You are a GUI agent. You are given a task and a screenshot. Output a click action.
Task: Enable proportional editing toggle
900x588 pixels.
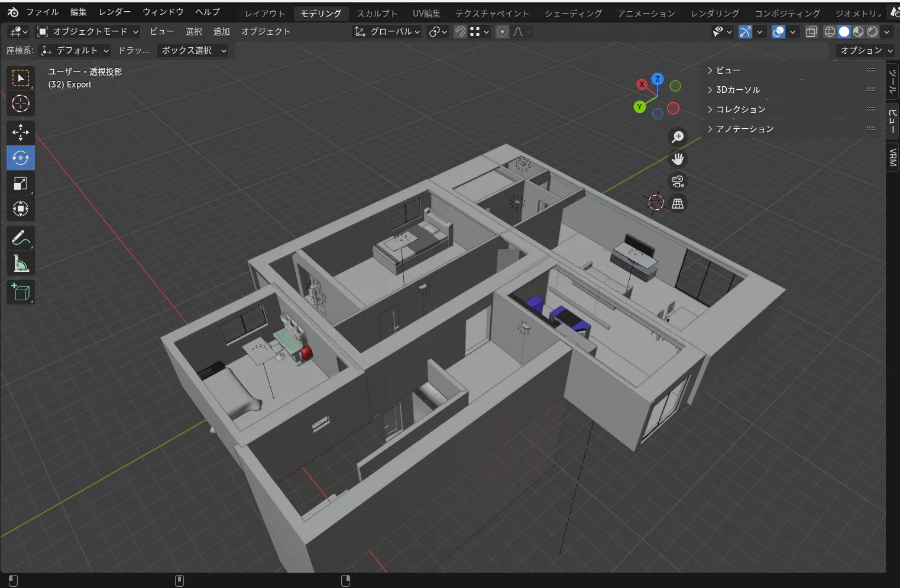[x=502, y=32]
